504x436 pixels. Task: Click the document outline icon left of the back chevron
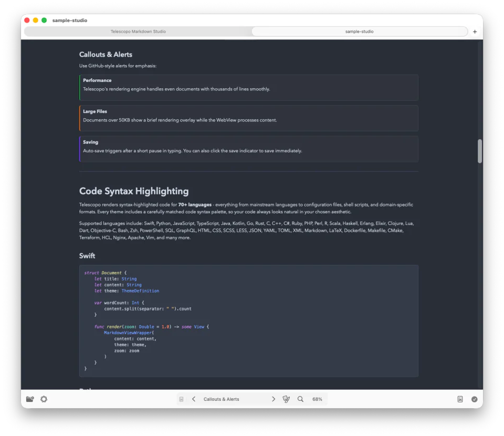(x=181, y=399)
